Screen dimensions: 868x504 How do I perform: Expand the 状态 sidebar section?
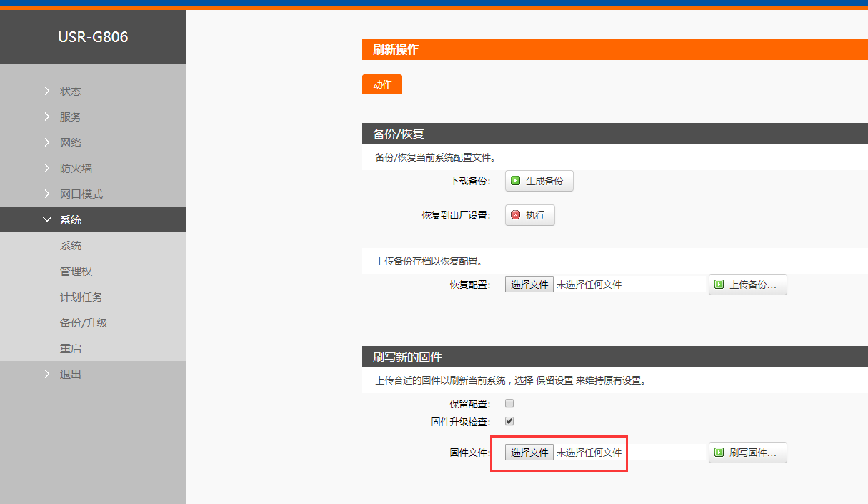click(x=70, y=91)
